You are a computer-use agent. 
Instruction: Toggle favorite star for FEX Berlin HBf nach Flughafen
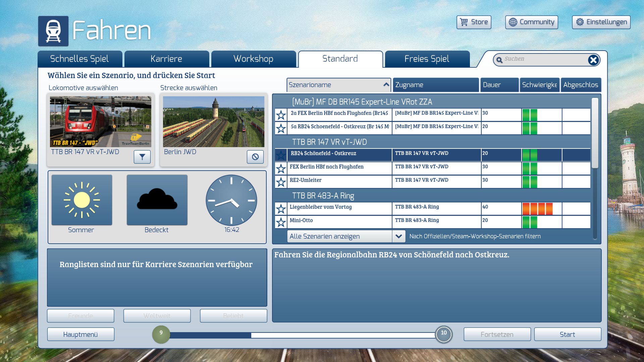[281, 169]
